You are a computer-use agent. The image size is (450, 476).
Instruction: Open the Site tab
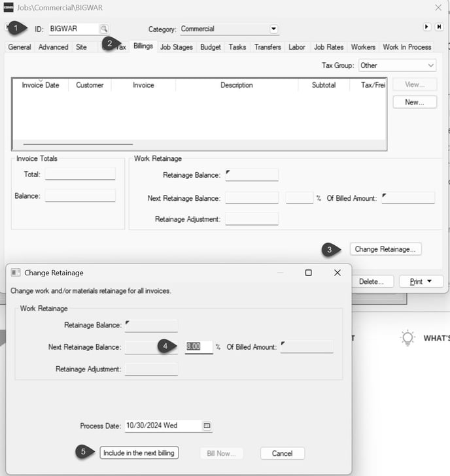tap(81, 47)
